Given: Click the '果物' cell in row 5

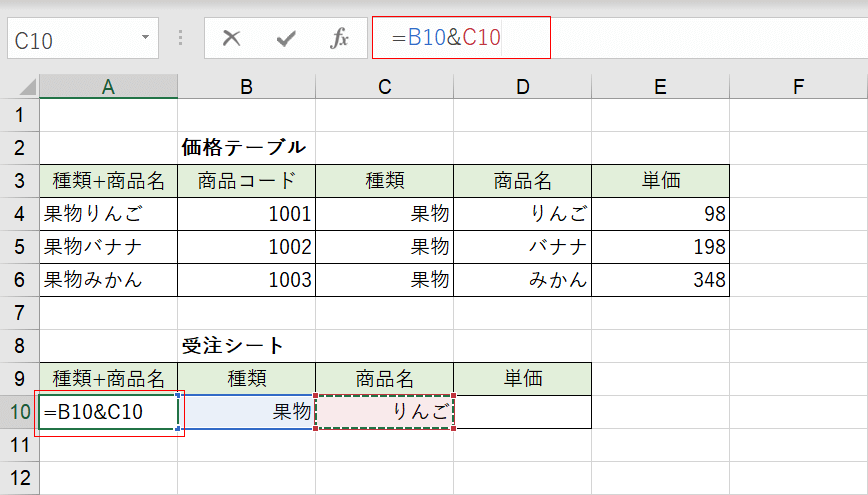Looking at the screenshot, I should click(x=384, y=247).
